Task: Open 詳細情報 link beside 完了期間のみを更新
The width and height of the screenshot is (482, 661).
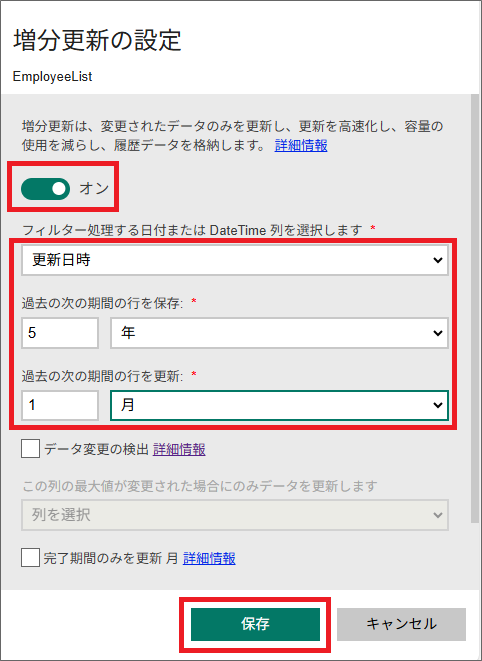Action: click(x=209, y=558)
